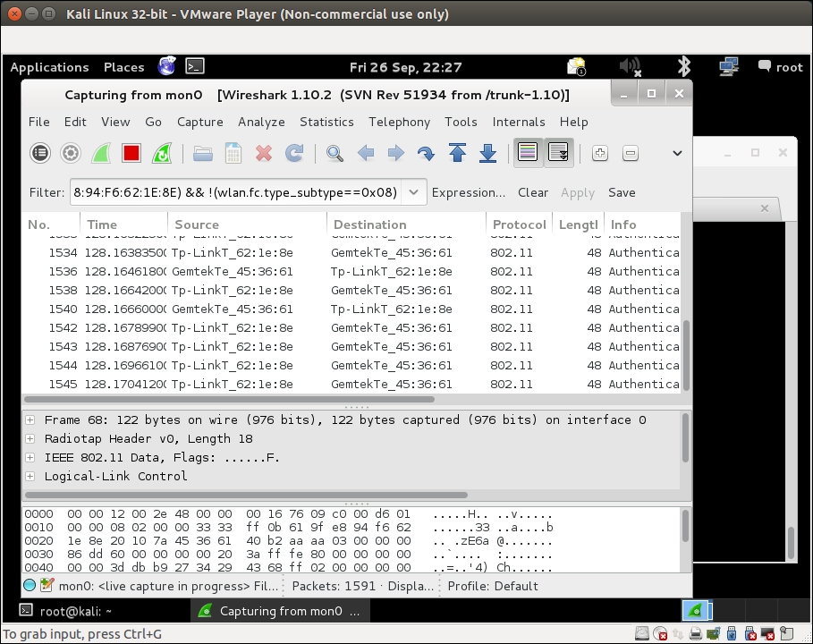Click the Expression... button
The width and height of the screenshot is (813, 644).
[x=468, y=192]
